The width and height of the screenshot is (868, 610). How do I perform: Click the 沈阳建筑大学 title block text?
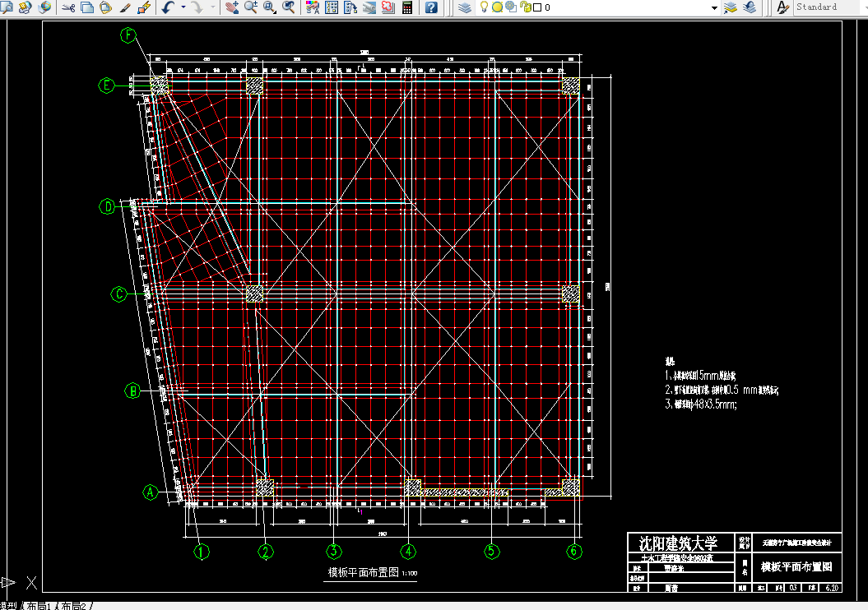(x=678, y=543)
